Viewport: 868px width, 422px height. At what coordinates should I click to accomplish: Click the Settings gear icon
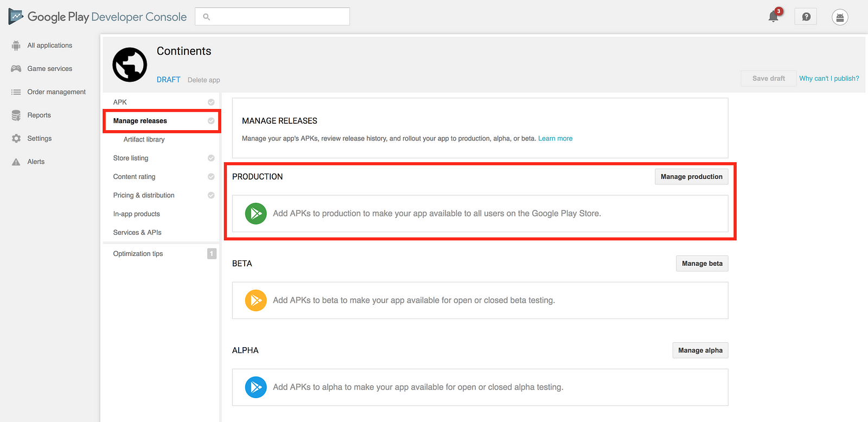pos(16,139)
